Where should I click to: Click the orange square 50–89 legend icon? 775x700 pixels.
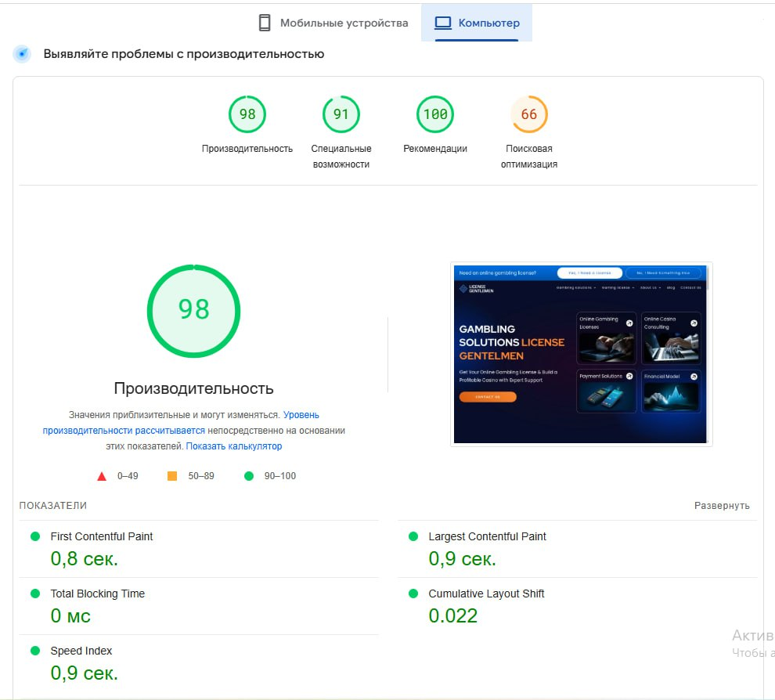click(x=172, y=476)
